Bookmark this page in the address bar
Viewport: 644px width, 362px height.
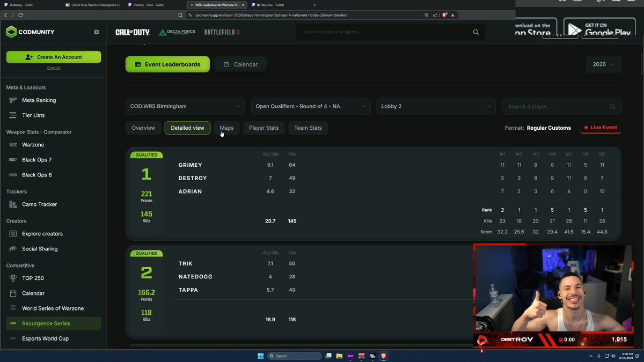181,15
